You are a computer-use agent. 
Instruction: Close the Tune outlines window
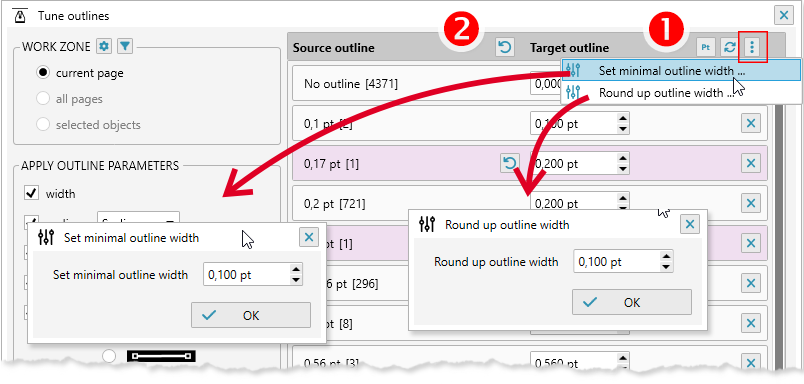pyautogui.click(x=784, y=15)
